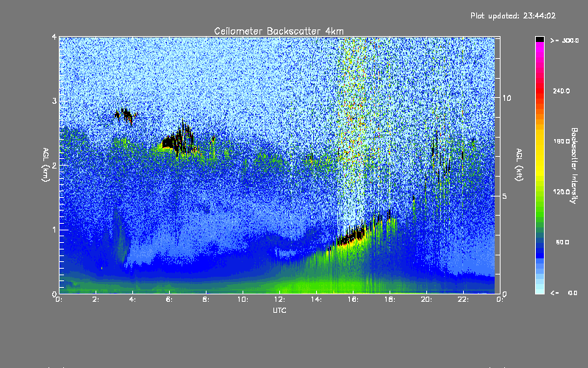
Task: Click the "4" km tick on left axis
Action: pyautogui.click(x=54, y=37)
